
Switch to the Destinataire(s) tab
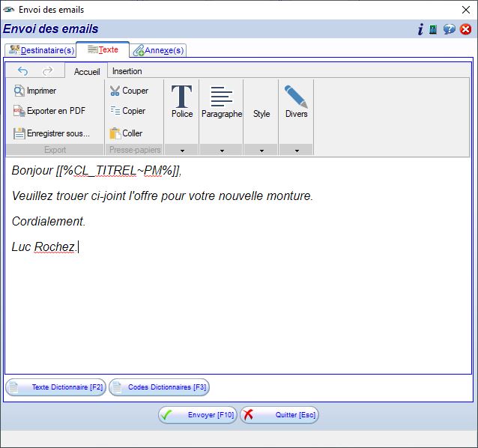coord(41,50)
